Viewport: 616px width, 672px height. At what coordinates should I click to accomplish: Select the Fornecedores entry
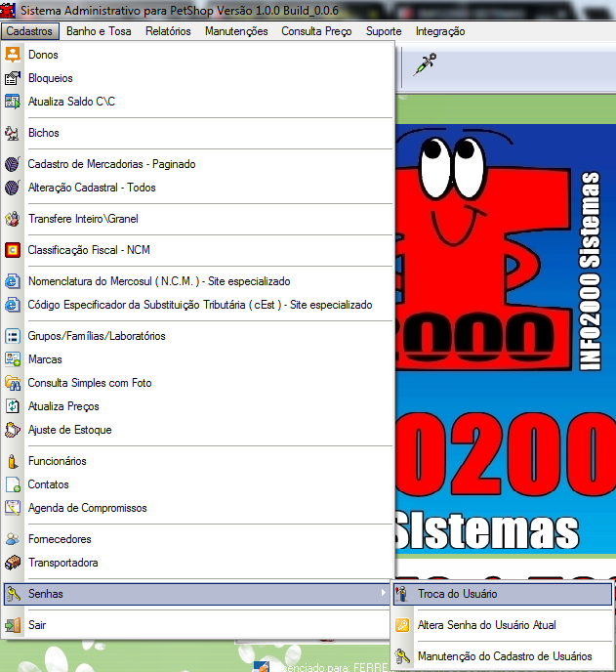point(198,539)
